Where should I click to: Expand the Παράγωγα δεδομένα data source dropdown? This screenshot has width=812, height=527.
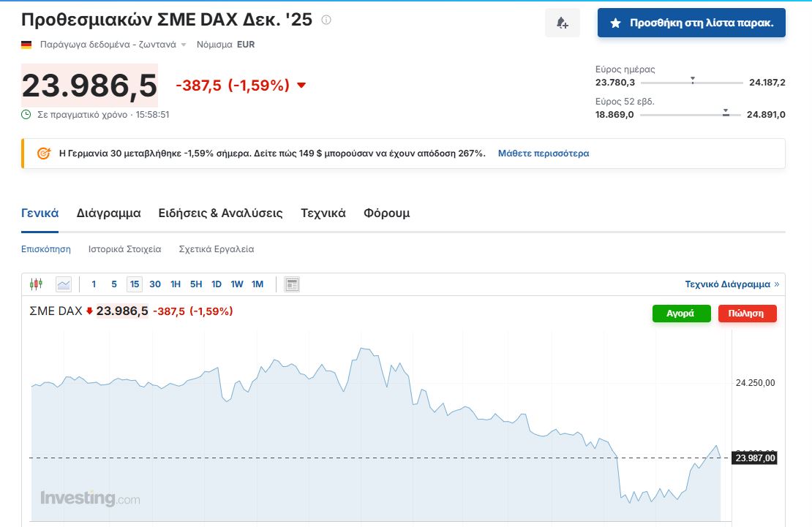click(184, 45)
